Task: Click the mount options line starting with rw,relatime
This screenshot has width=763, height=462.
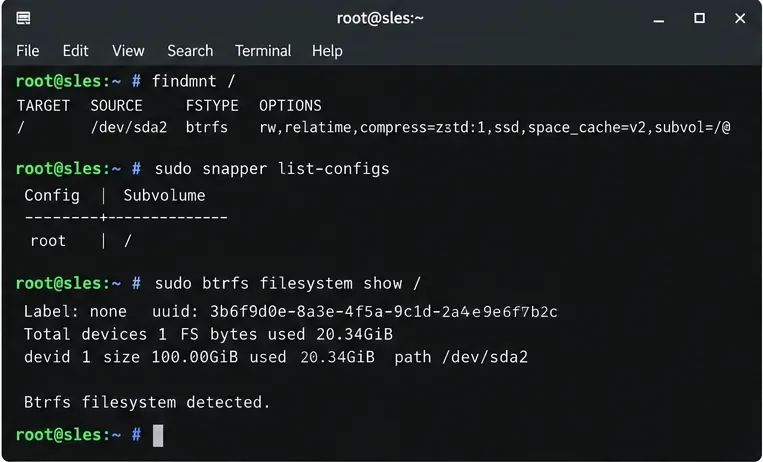Action: tap(494, 128)
